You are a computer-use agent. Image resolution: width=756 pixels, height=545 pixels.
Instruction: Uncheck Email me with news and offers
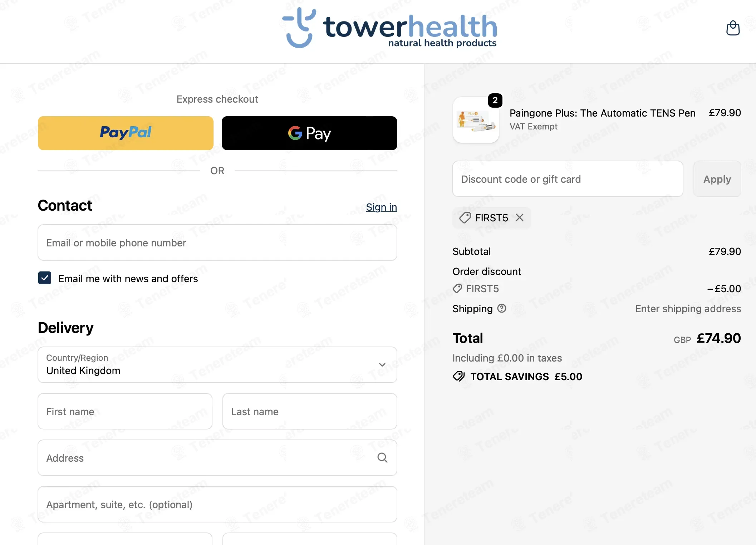(45, 278)
